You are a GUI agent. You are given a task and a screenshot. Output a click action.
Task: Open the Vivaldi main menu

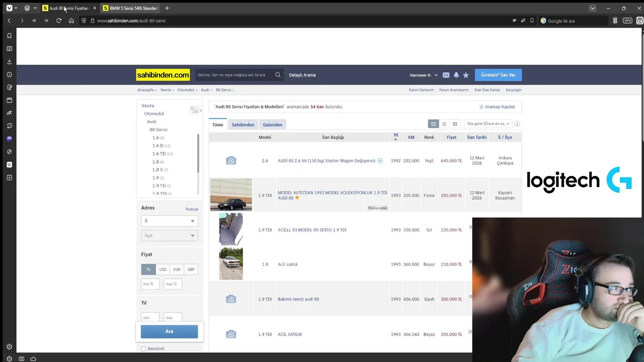[x=9, y=8]
